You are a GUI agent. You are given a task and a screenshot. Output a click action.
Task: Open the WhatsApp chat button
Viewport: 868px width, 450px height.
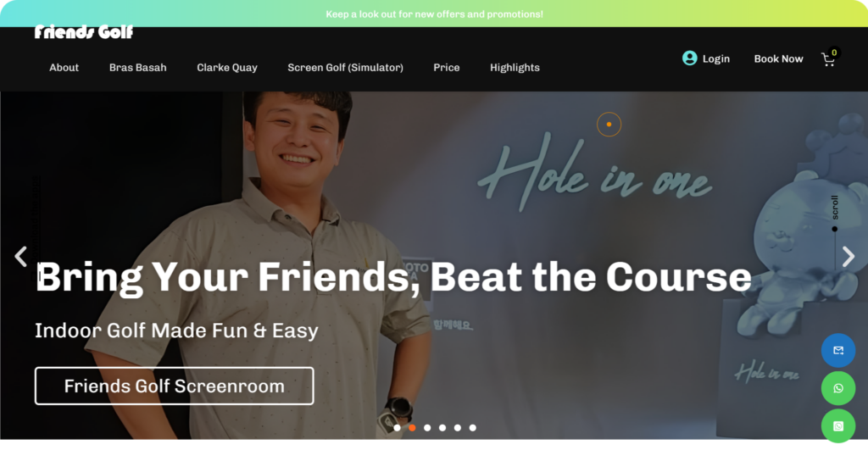point(838,388)
